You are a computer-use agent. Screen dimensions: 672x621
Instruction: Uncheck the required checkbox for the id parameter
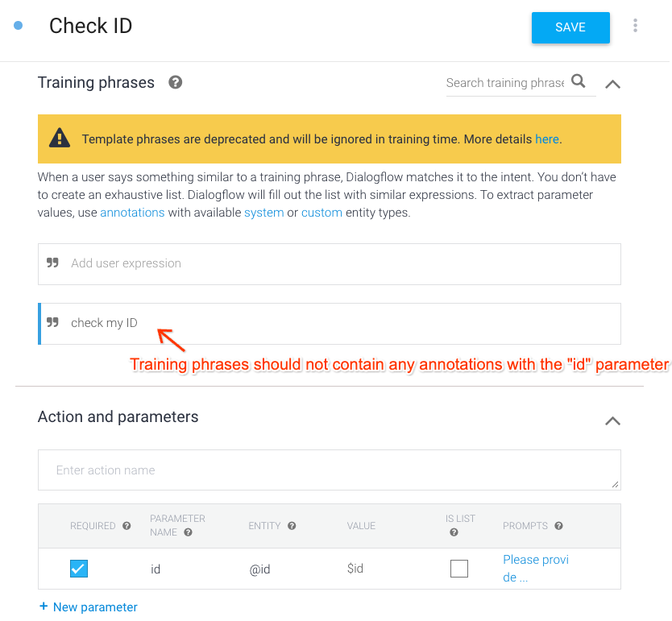78,568
